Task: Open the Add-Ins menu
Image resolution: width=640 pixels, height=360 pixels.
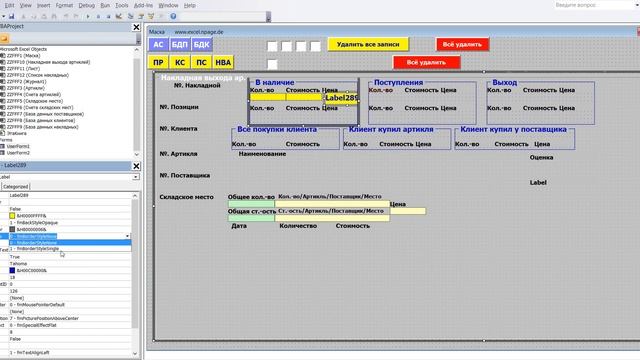Action: 143,5
